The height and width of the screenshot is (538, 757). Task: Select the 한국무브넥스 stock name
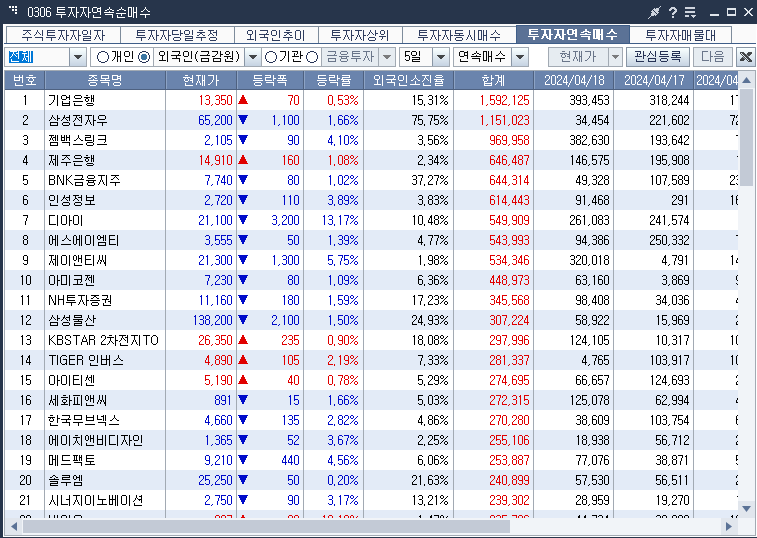[x=84, y=420]
